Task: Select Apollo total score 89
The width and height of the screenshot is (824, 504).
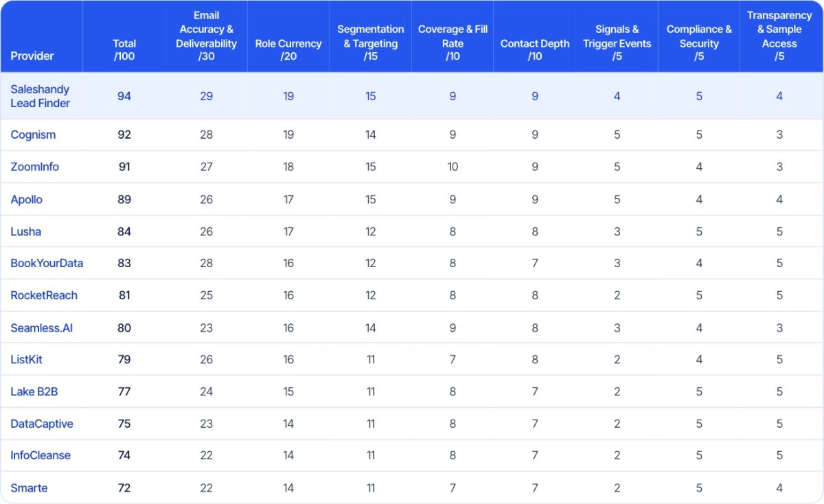Action: click(124, 199)
